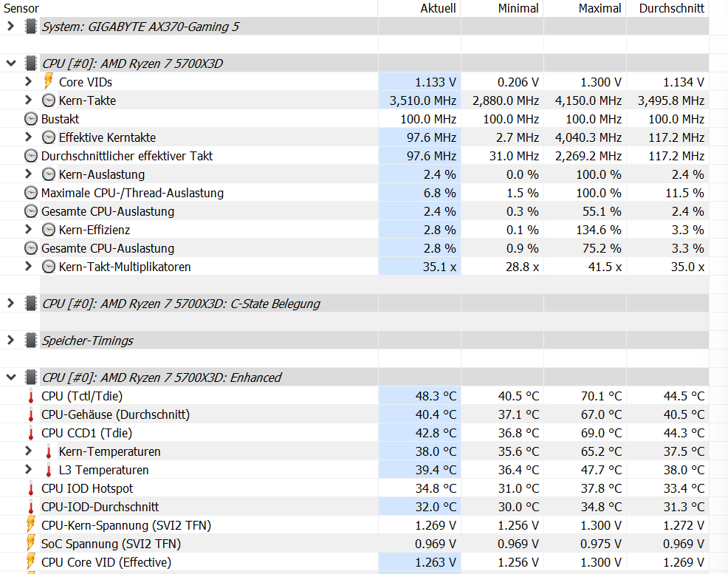Click the Aktuell column header
Viewport: 728px width, 574px height.
[x=438, y=8]
